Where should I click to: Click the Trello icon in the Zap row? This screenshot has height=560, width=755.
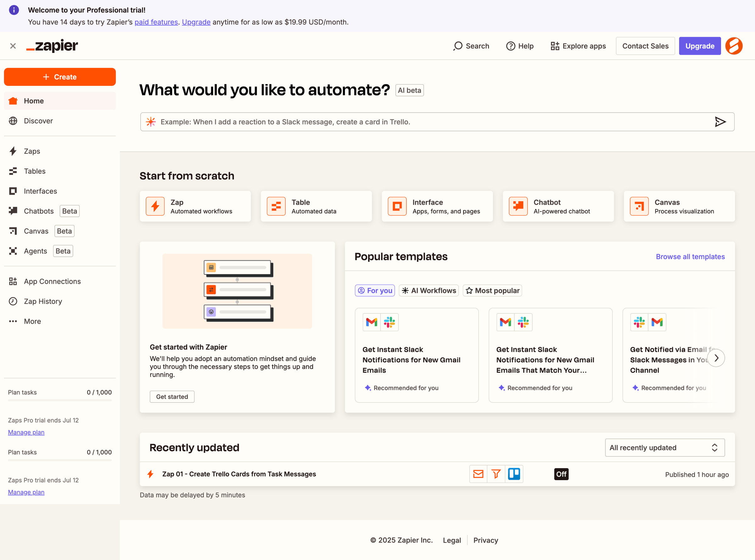(514, 474)
